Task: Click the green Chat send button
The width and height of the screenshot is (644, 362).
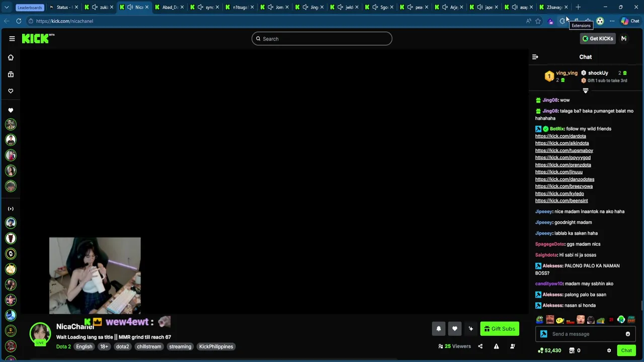Action: click(626, 350)
